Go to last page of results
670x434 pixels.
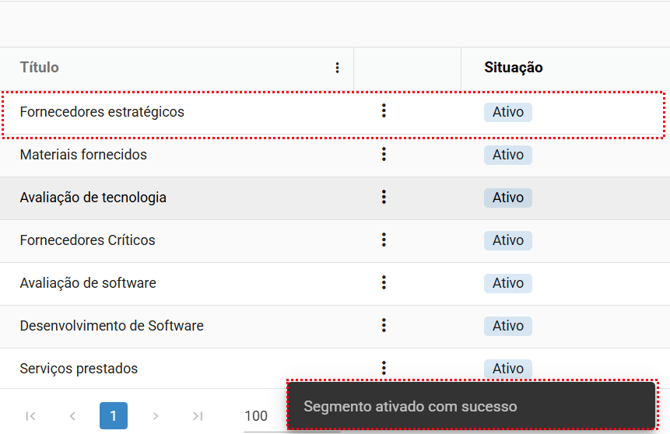[198, 416]
